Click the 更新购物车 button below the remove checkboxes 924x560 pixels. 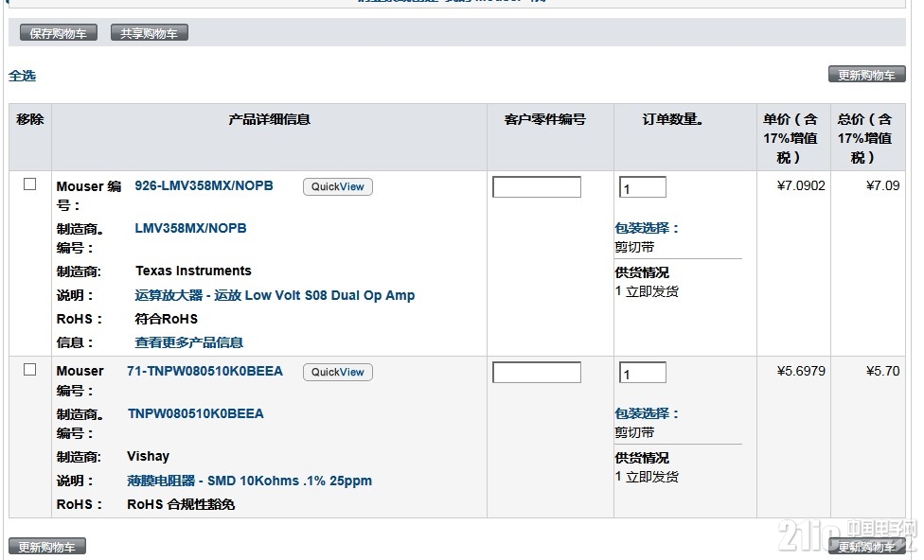47,547
